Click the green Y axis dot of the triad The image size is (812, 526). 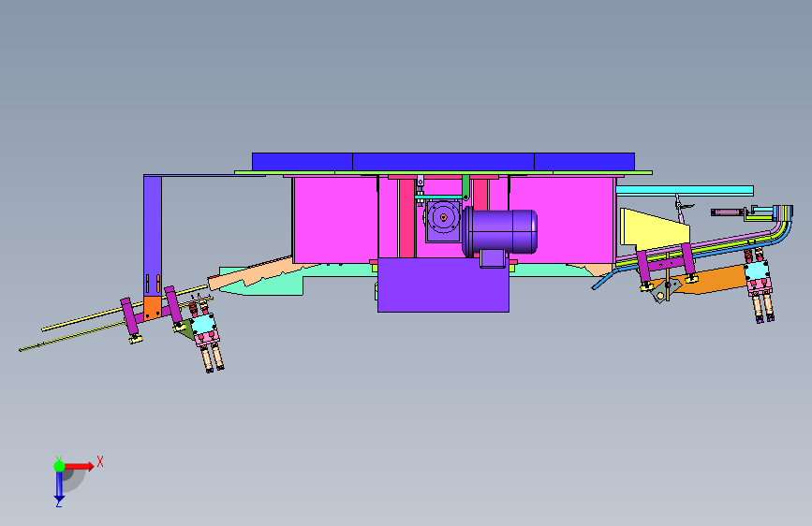coord(59,466)
